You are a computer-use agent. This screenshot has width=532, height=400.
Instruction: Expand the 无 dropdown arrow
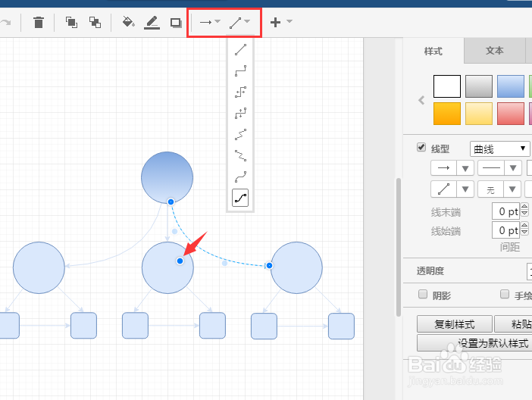click(x=513, y=189)
